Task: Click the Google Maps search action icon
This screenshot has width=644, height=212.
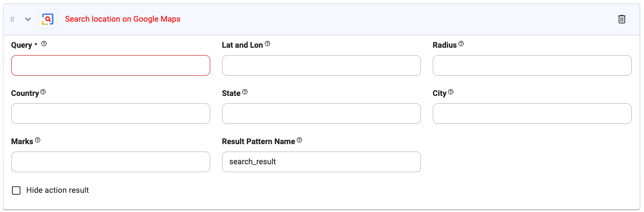Action: click(47, 19)
